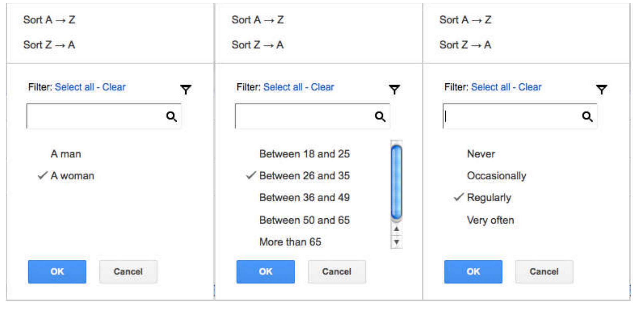Click the blue scrollbar thumb in age list

coord(397,182)
